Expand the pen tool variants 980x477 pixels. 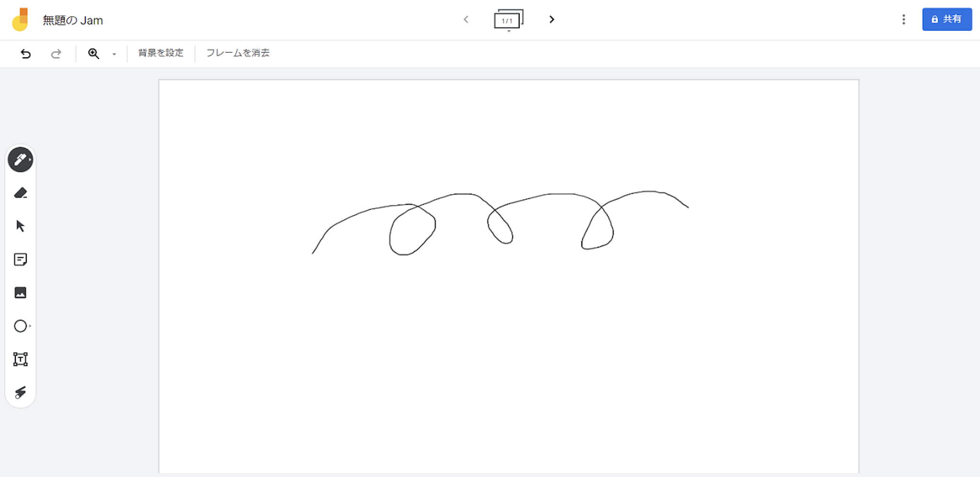[x=32, y=159]
